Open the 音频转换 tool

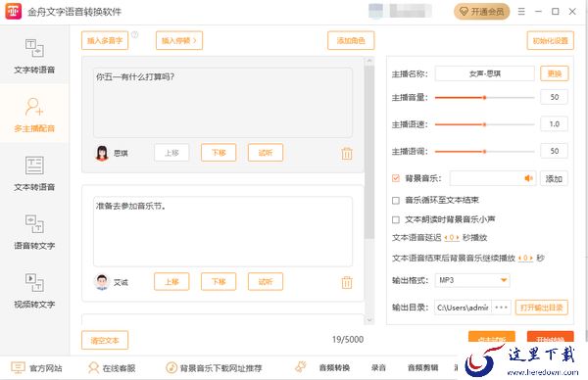[334, 368]
